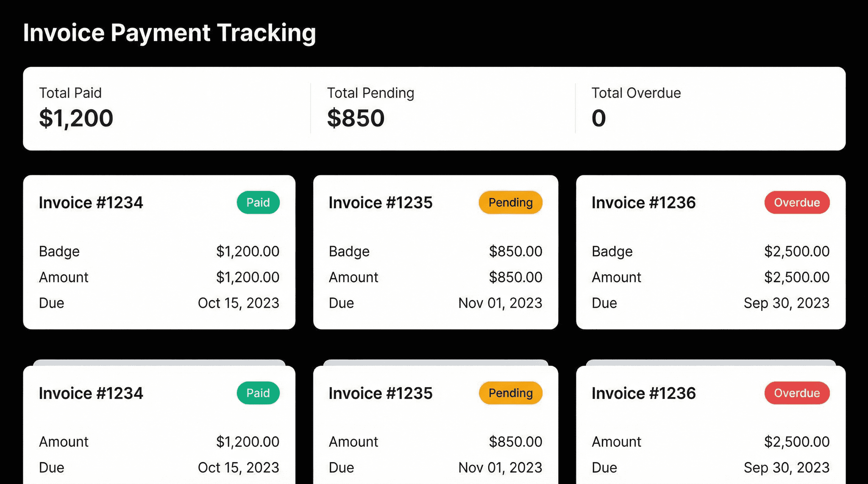Select the Due date Nov 01, 2023
This screenshot has height=484, width=868.
[500, 303]
